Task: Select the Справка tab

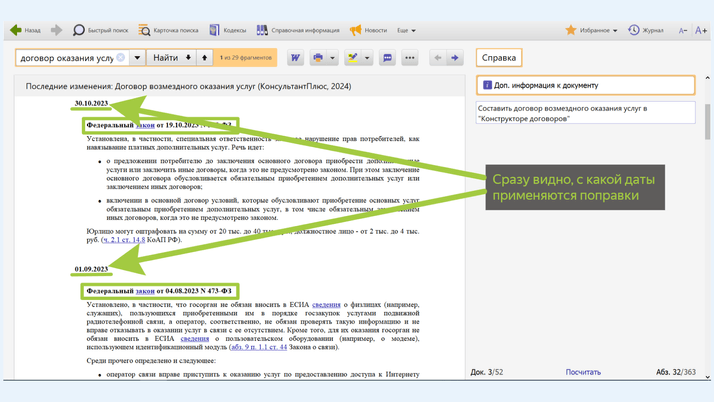Action: (x=499, y=58)
